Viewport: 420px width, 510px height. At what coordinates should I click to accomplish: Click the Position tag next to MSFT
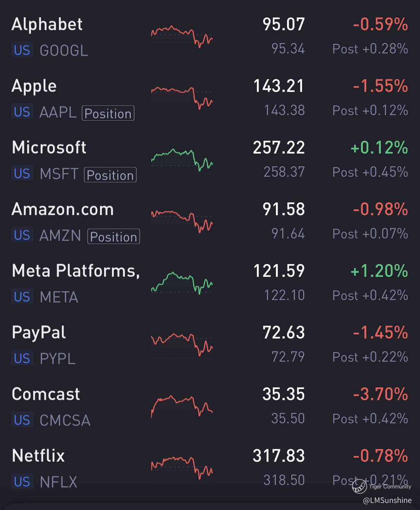(x=111, y=175)
